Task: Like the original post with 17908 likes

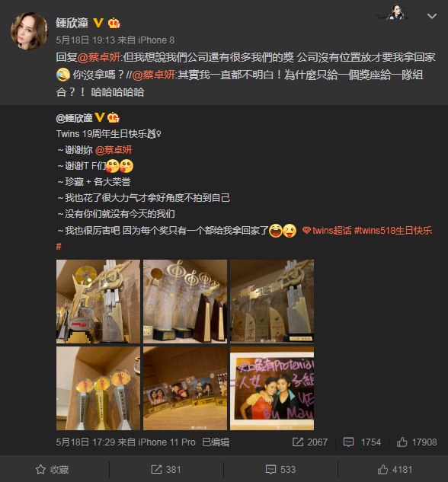Action: click(417, 442)
